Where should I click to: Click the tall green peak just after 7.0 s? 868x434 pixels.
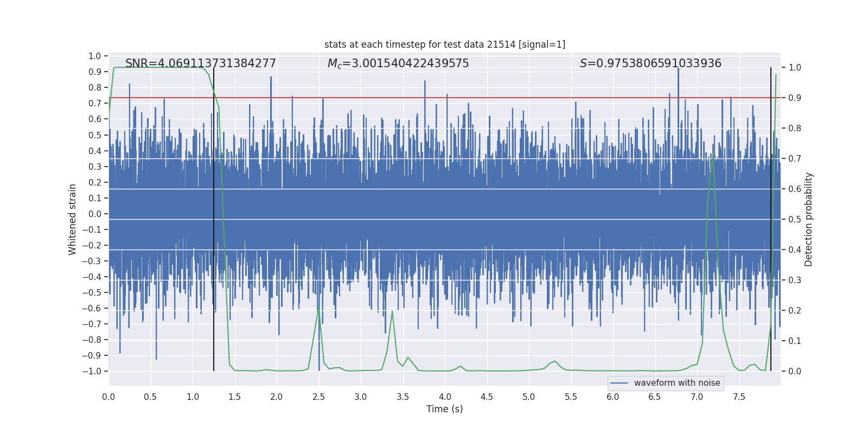(x=712, y=155)
